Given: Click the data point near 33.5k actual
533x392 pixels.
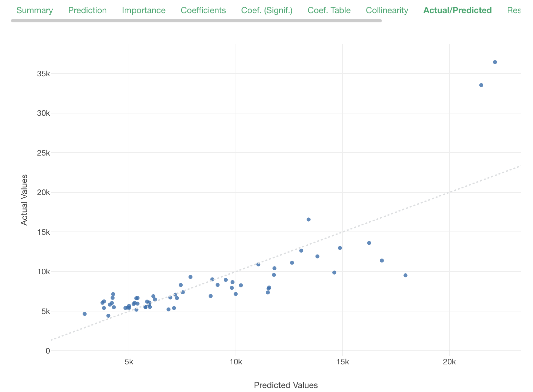Looking at the screenshot, I should coord(481,85).
